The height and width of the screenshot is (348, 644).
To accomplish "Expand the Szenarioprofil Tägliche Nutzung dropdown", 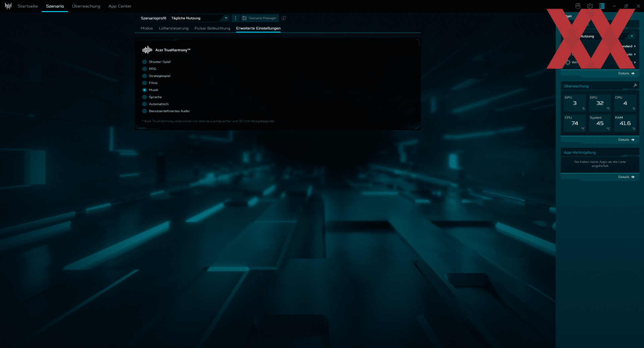I will click(200, 18).
